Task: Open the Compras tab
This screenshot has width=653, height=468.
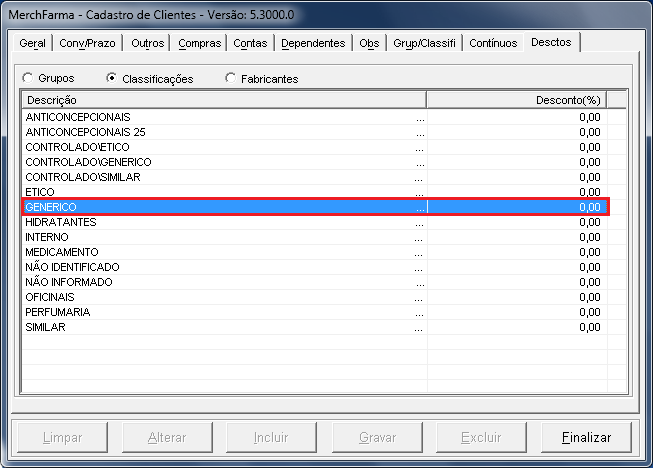Action: 199,44
